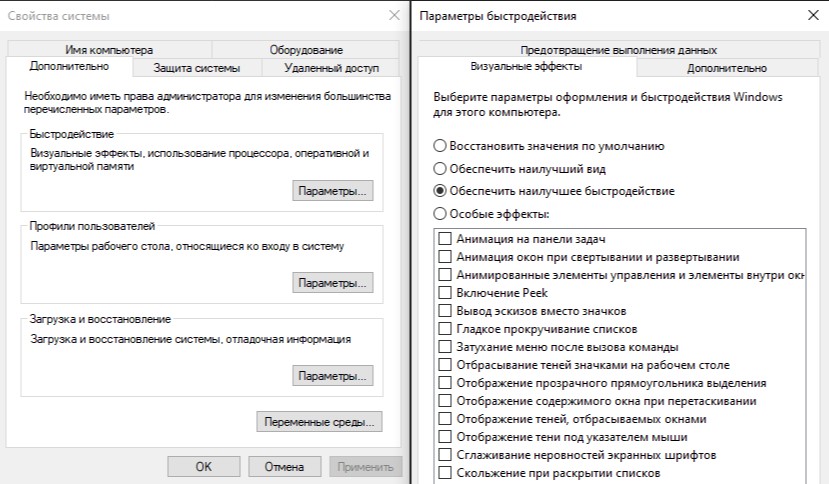Tick Вывод эскизов вместо значков checkbox
The height and width of the screenshot is (484, 829).
pyautogui.click(x=444, y=311)
